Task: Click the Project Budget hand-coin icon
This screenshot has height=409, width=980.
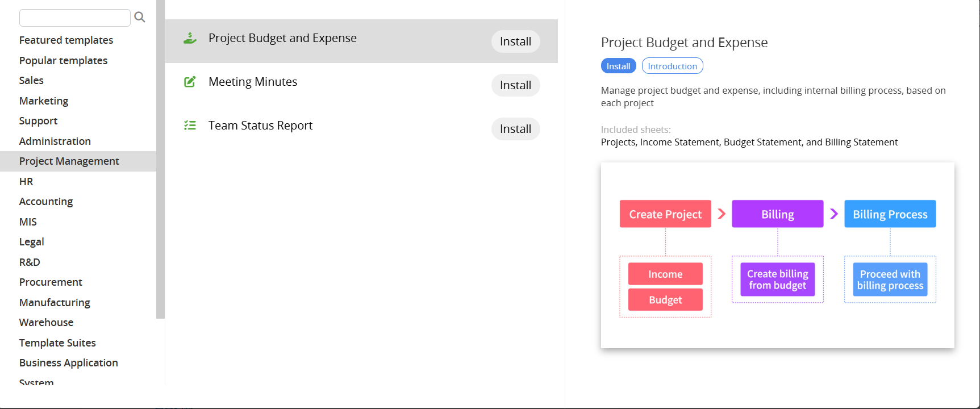Action: click(x=190, y=38)
